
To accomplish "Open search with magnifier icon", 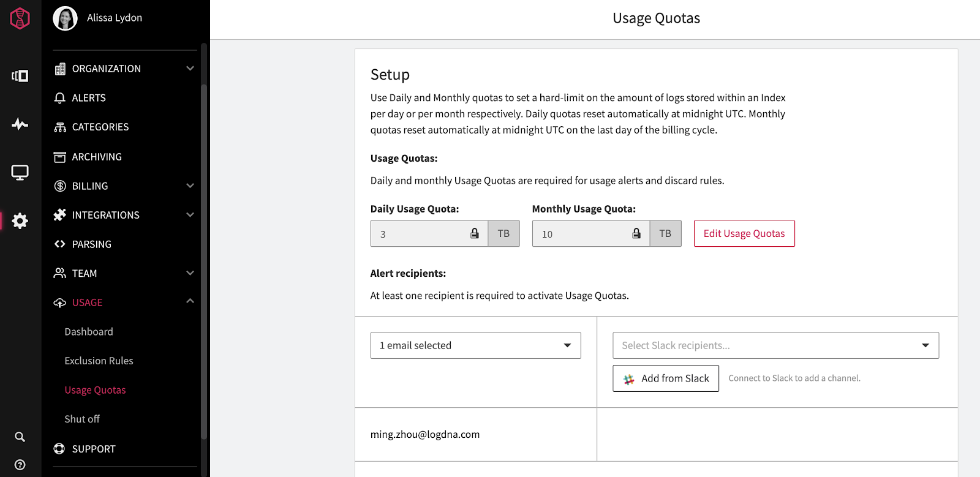I will tap(20, 437).
